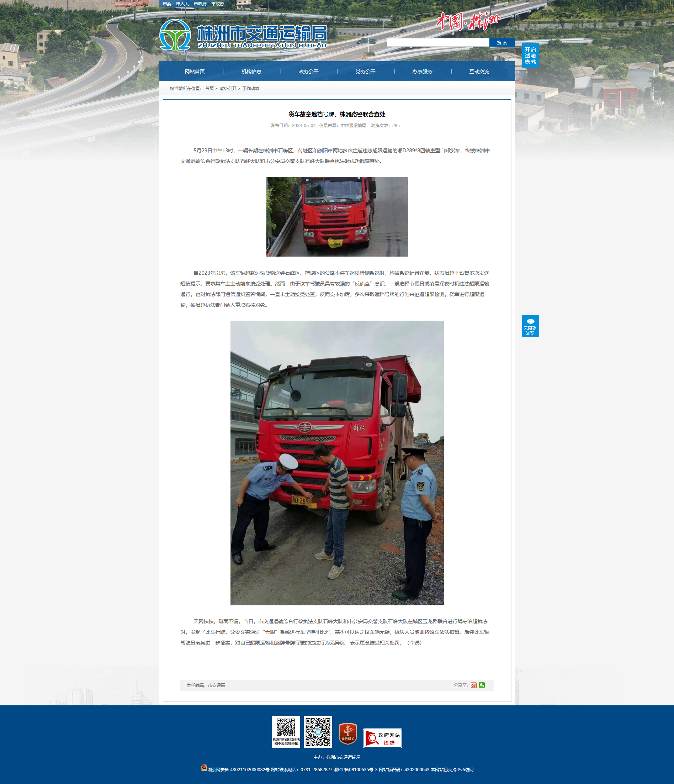Viewport: 674px width, 784px height.
Task: Click the 责任编辑：市交通局 text
Action: pyautogui.click(x=206, y=685)
